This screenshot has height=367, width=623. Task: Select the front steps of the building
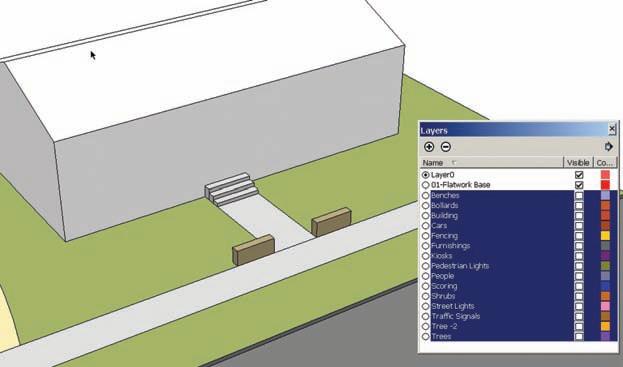coord(232,189)
